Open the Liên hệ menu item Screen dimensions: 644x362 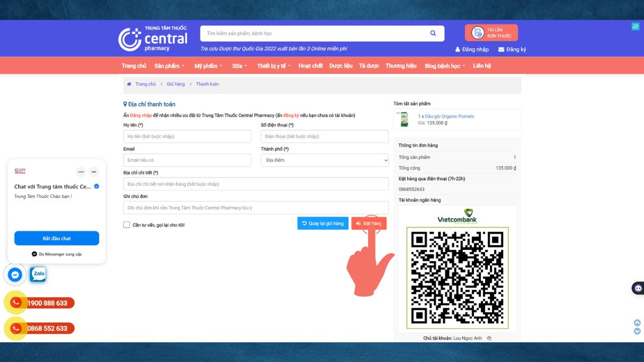(x=482, y=66)
